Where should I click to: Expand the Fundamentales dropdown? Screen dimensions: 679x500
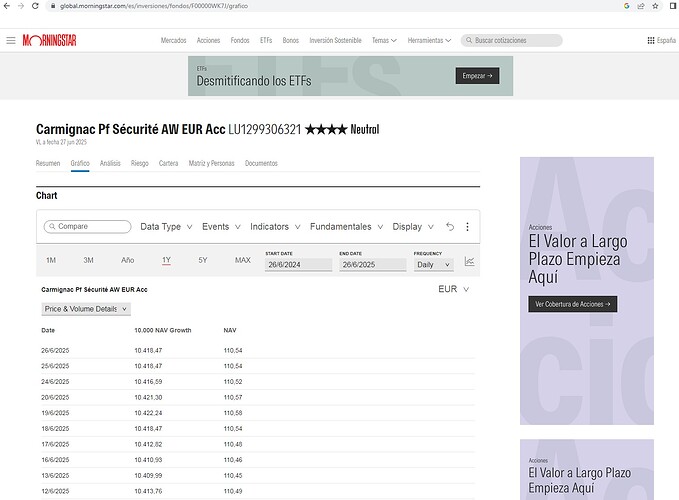click(x=346, y=227)
